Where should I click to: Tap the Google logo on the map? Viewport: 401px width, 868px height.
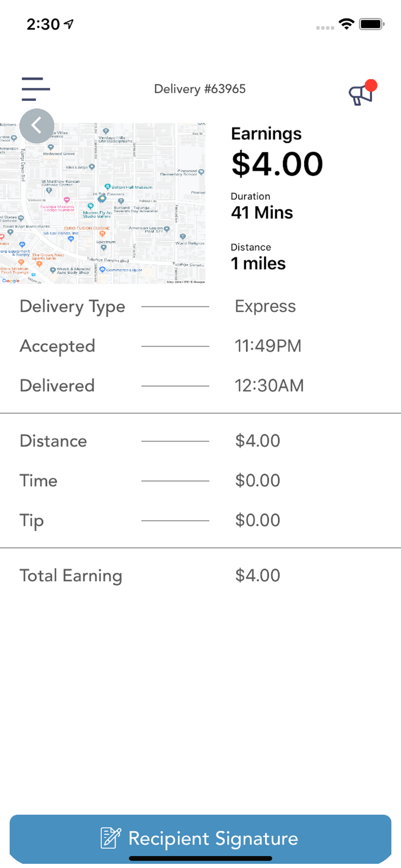tap(10, 281)
